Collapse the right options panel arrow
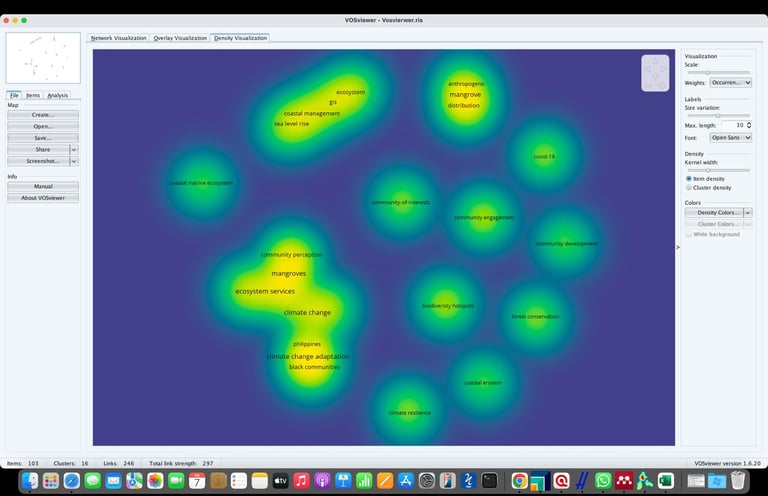This screenshot has width=768, height=496. (x=678, y=247)
